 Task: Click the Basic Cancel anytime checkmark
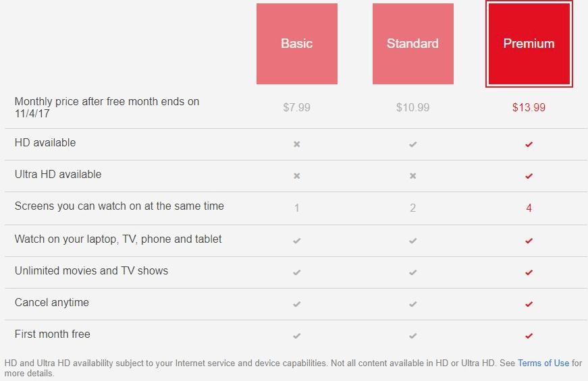coord(297,304)
